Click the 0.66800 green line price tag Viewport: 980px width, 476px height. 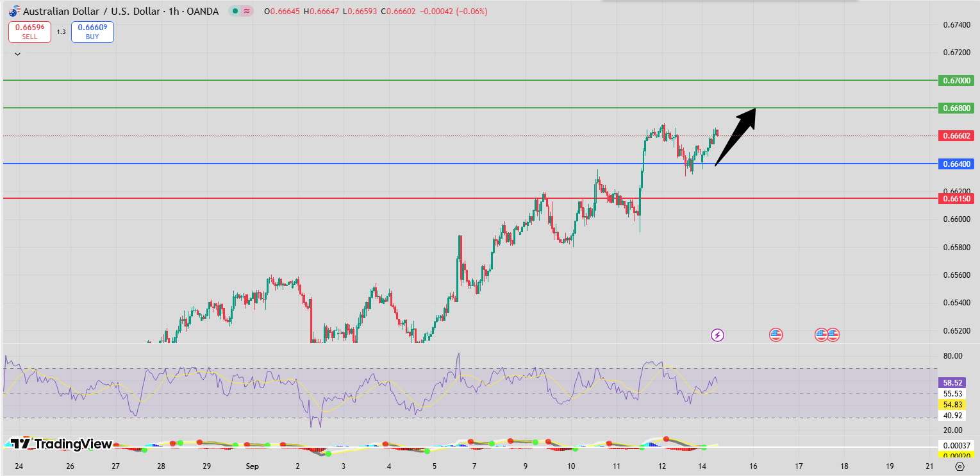(x=956, y=108)
